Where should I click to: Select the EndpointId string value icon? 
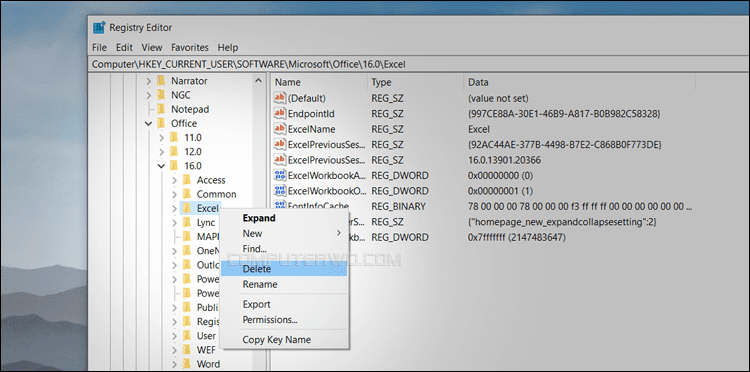click(279, 114)
